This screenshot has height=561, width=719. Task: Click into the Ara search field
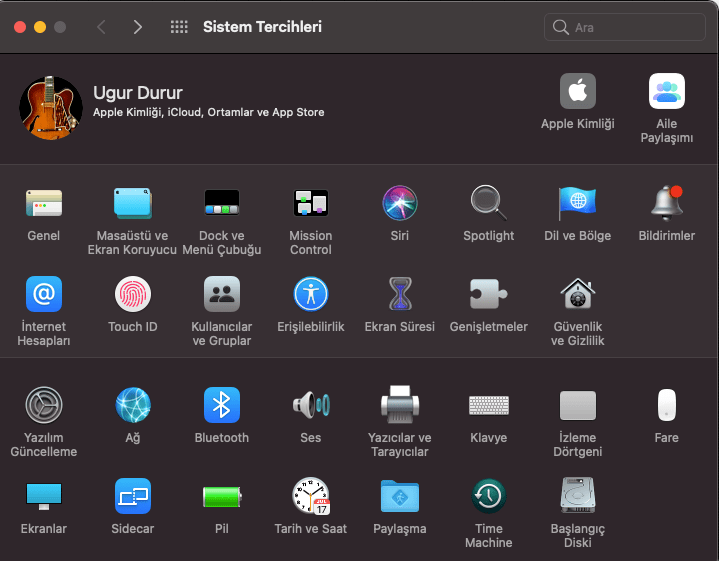tap(625, 27)
